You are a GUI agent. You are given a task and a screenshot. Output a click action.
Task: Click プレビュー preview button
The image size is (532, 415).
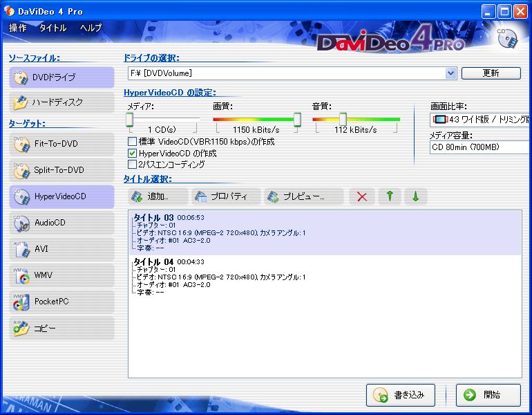click(x=304, y=196)
